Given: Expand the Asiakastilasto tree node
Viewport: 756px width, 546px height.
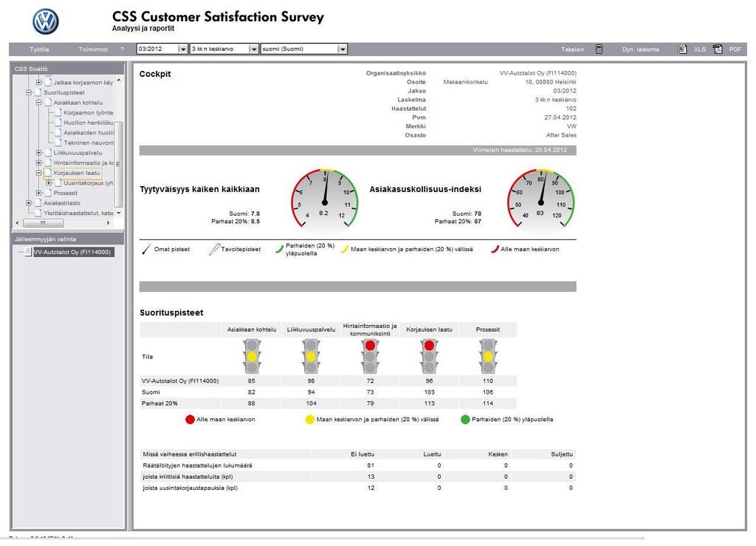Looking at the screenshot, I should [29, 202].
